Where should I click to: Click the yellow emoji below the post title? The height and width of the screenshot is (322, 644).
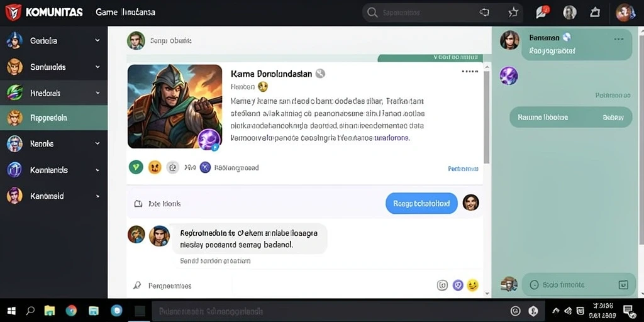tap(263, 87)
